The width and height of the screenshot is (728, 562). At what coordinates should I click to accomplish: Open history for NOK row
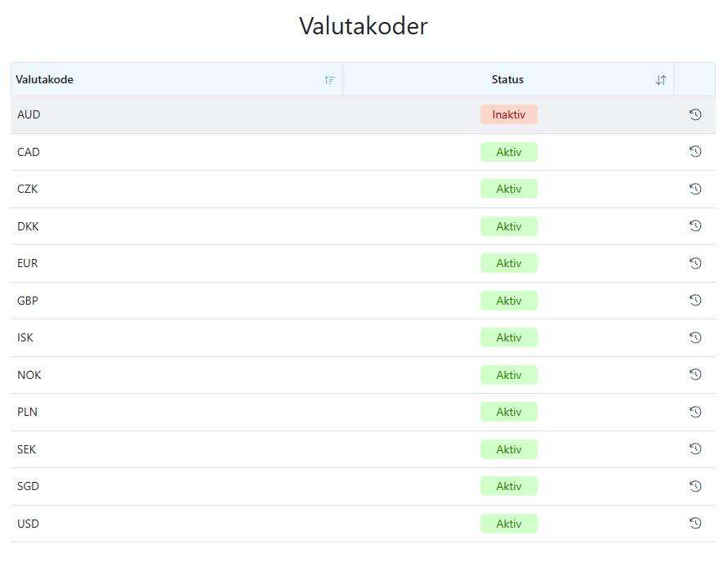pyautogui.click(x=695, y=374)
